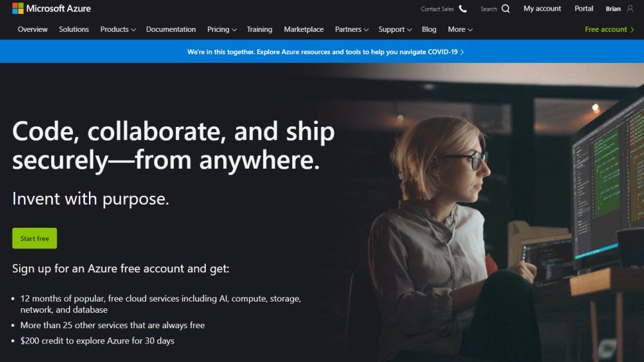Click the Search text label
This screenshot has width=644, height=362.
coord(489,9)
